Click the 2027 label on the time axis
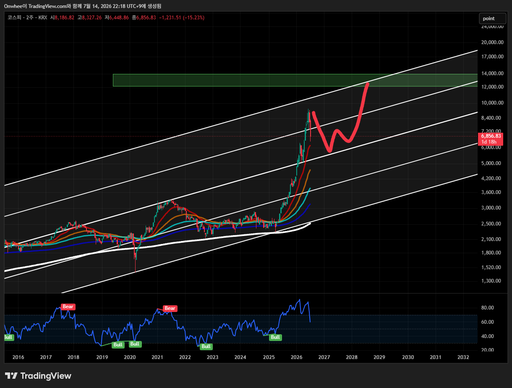Screen dimensions: 512x388 324,357
